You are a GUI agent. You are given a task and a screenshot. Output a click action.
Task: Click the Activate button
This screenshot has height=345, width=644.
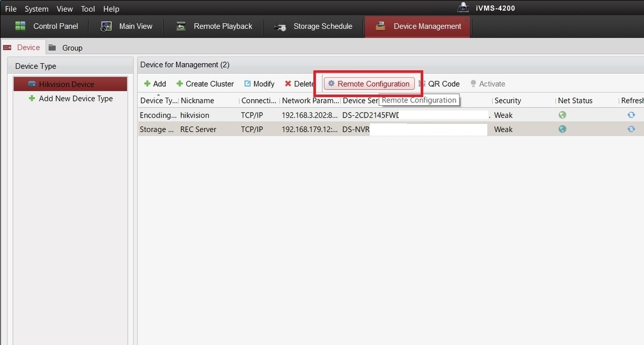pyautogui.click(x=488, y=84)
